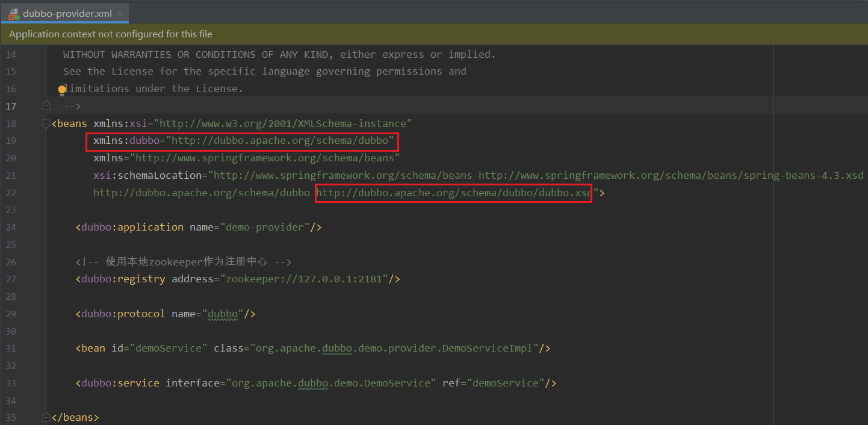The height and width of the screenshot is (425, 868).
Task: Click line number 27 in the gutter
Action: click(x=11, y=279)
